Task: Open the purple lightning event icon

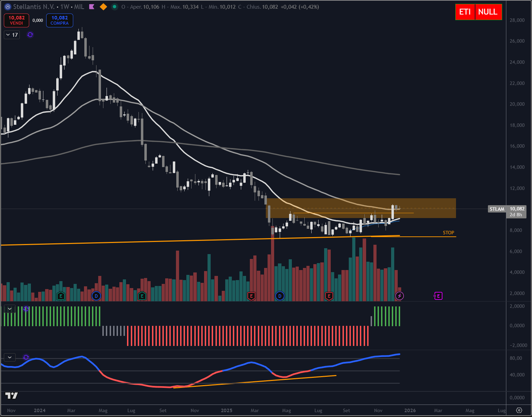Action: tap(399, 296)
